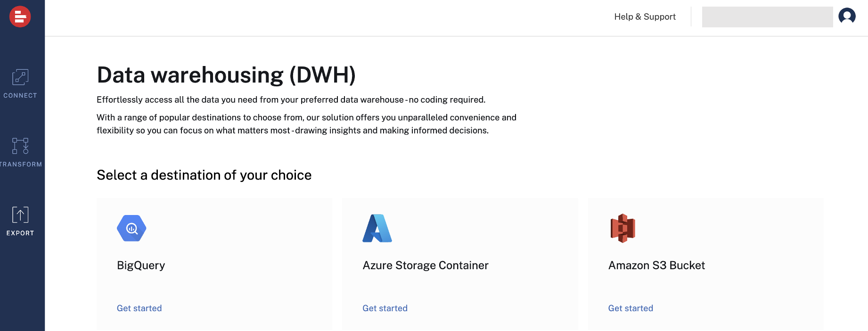868x331 pixels.
Task: Click the TRANSFORM sidebar label
Action: point(21,164)
